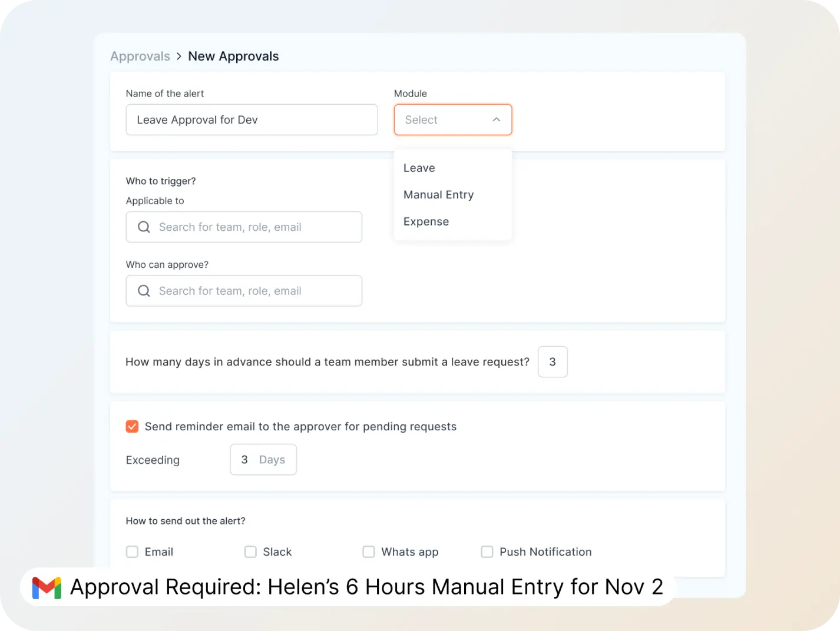Screen dimensions: 840x631
Task: Click the breadcrumb chevron separator arrow
Action: (179, 57)
